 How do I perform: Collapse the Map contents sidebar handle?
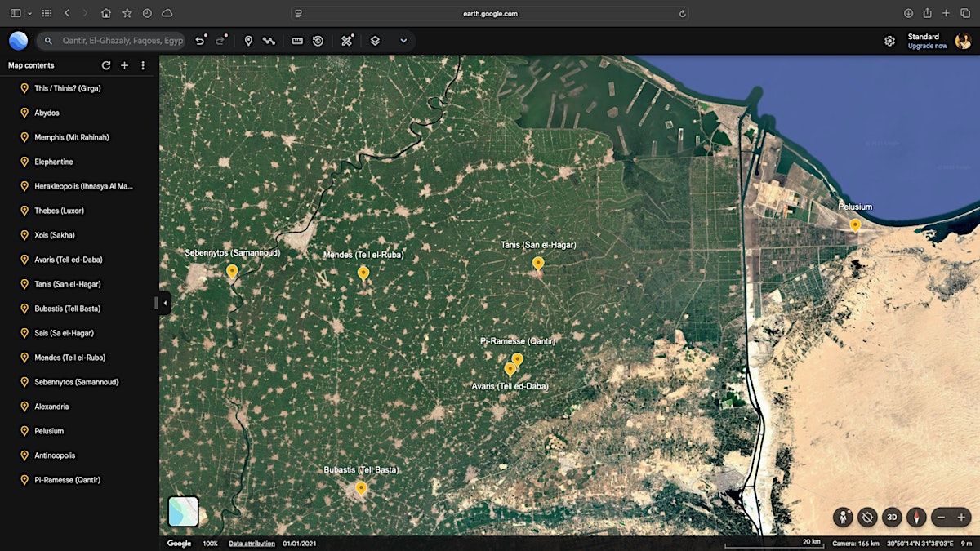click(x=165, y=303)
